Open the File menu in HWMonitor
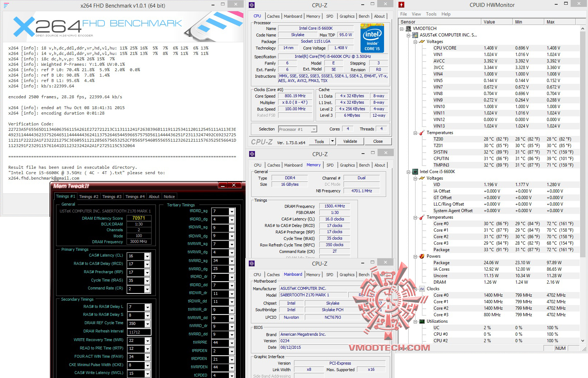The image size is (588, 378). click(x=404, y=14)
